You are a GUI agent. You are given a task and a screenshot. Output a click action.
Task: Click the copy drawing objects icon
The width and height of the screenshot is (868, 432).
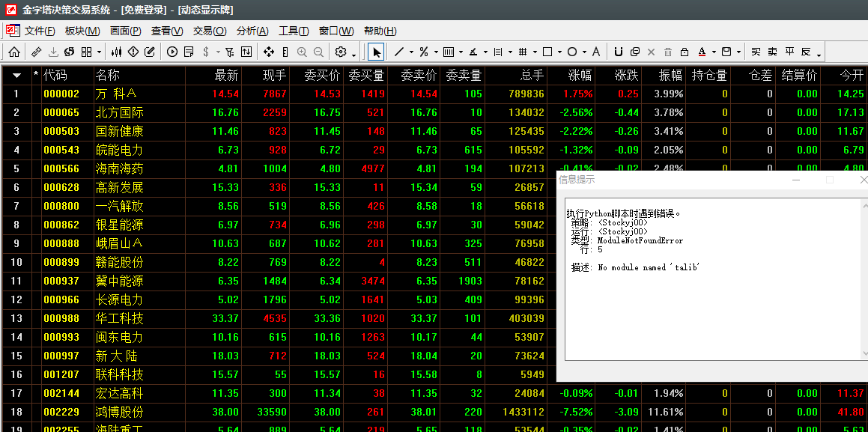pyautogui.click(x=635, y=52)
